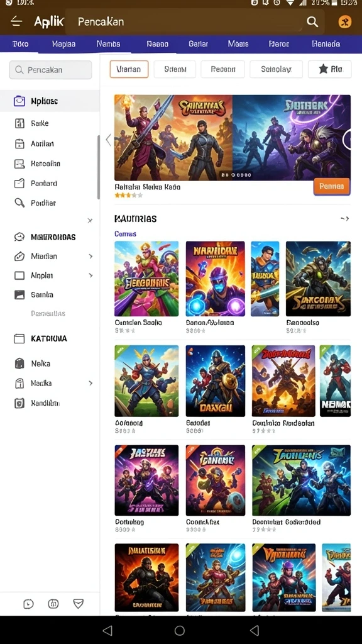Image resolution: width=362 pixels, height=644 pixels.
Task: Click the Neika bag icon in sidebar
Action: [19, 364]
